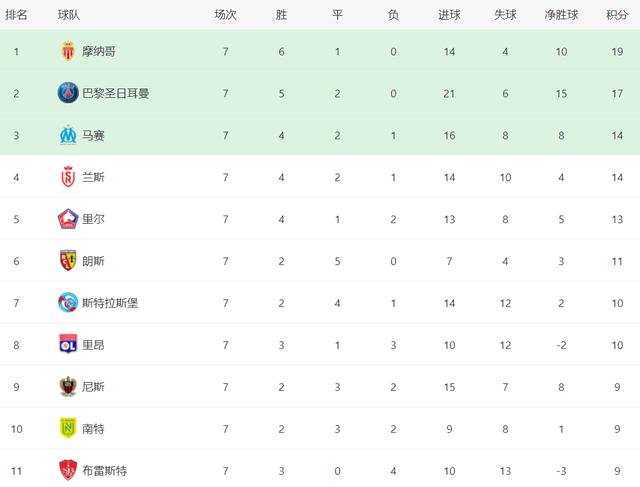Click the Marseille team logo
Screen dimensions: 640x487
68,135
